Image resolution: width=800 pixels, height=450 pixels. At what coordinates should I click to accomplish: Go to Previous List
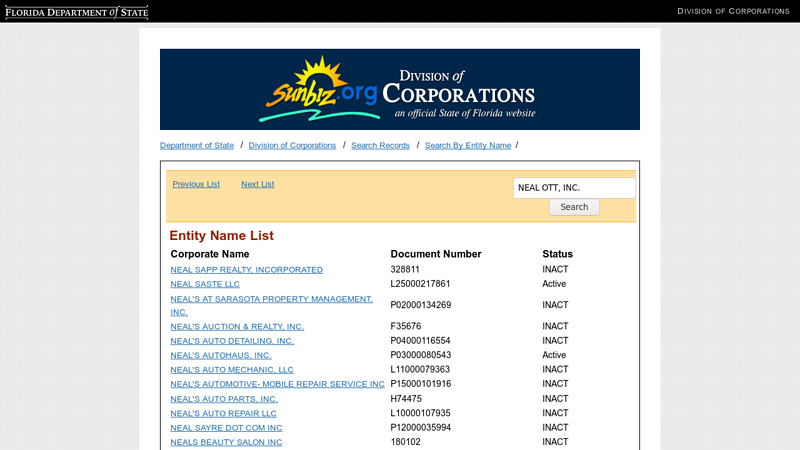[196, 184]
